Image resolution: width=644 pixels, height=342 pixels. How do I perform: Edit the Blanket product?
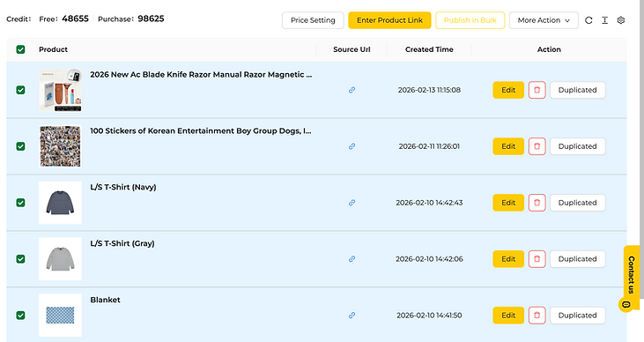508,316
